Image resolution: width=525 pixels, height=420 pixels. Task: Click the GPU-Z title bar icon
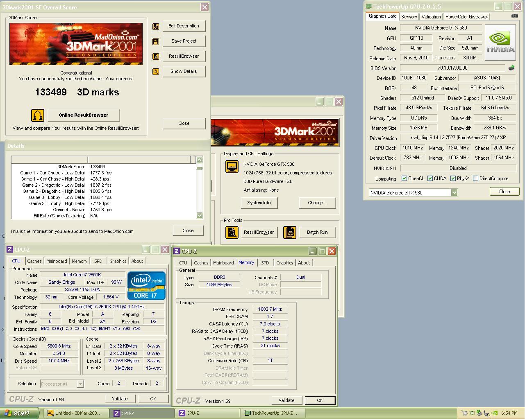(x=369, y=7)
